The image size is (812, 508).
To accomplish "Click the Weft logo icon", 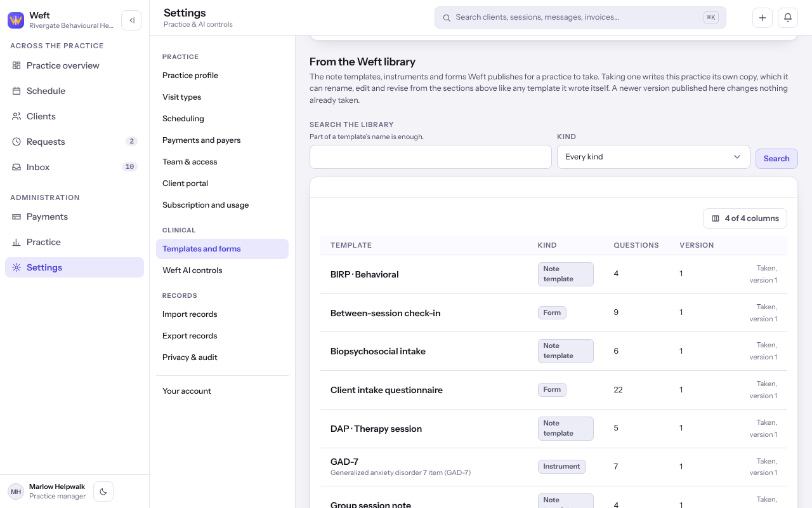I will tap(16, 20).
